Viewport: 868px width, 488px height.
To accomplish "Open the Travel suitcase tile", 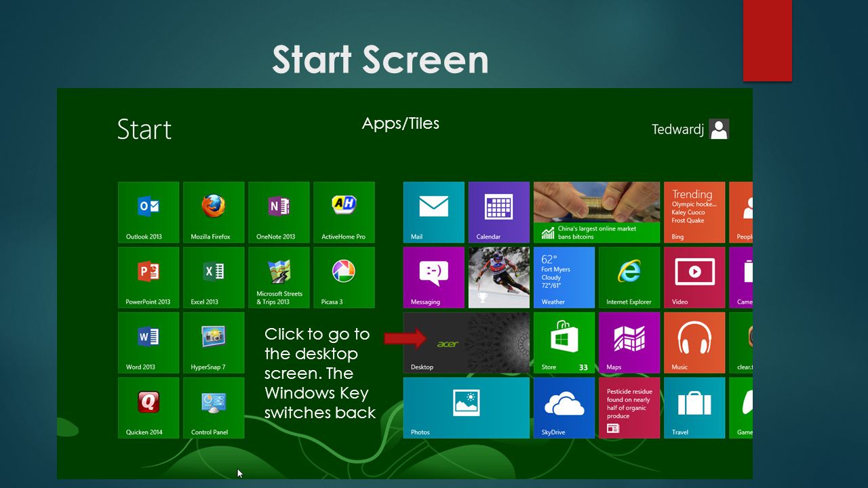I will (694, 407).
